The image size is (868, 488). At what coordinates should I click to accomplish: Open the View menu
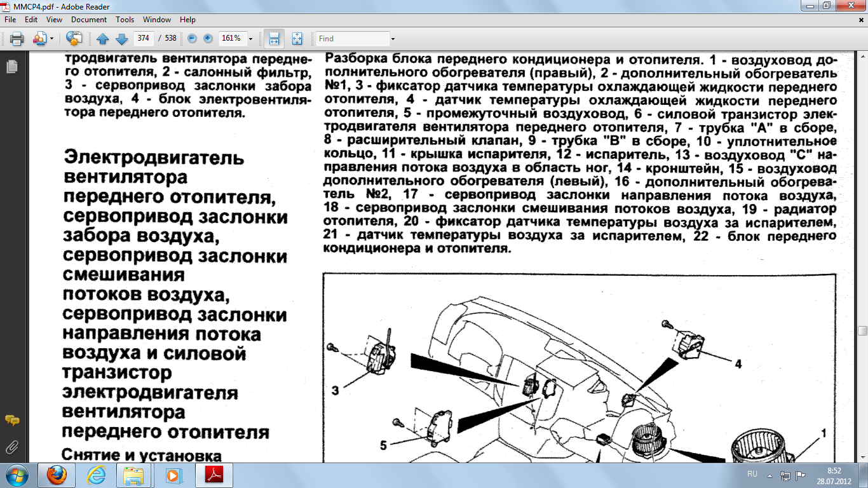[54, 20]
